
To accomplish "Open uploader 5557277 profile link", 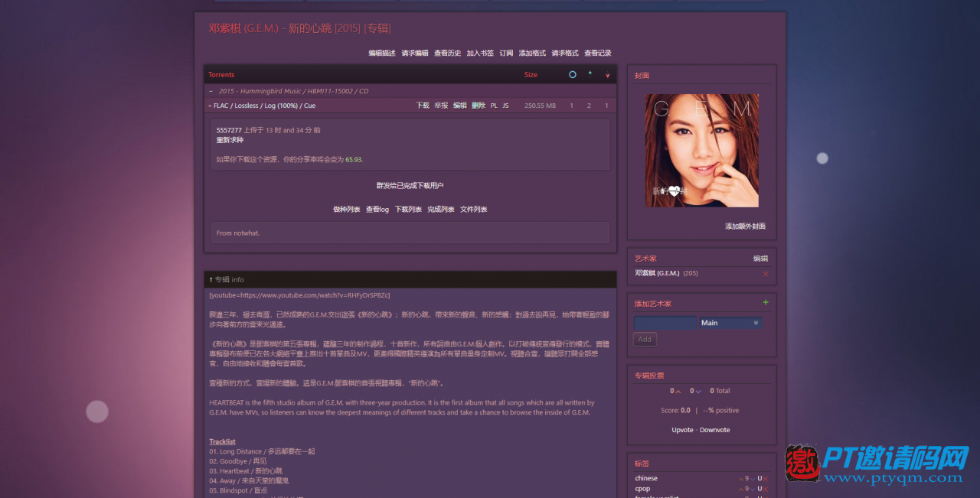I will click(229, 130).
